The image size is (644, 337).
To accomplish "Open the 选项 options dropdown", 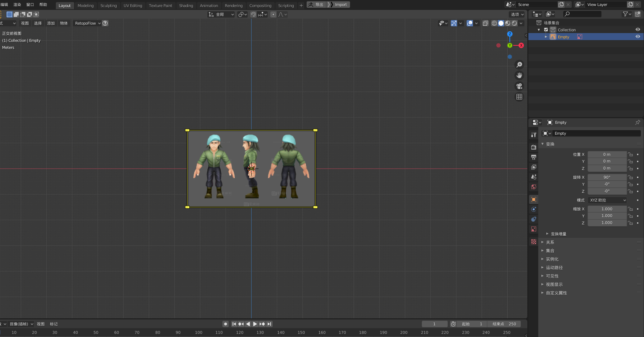I will pyautogui.click(x=517, y=14).
